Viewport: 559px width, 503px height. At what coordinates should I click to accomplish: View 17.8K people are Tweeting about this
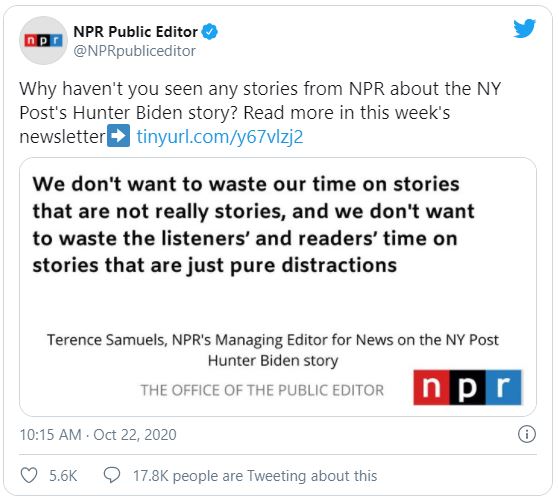[x=255, y=476]
